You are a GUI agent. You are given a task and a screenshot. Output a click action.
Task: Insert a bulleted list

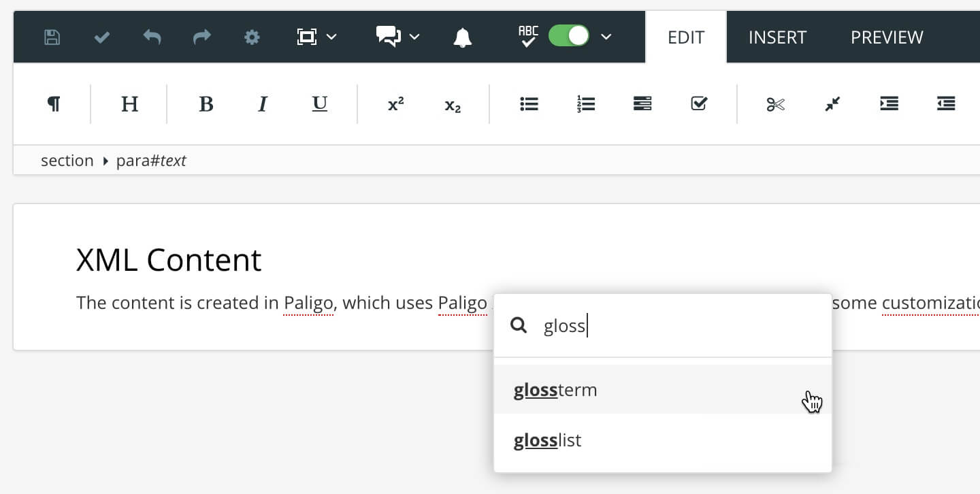pos(529,103)
